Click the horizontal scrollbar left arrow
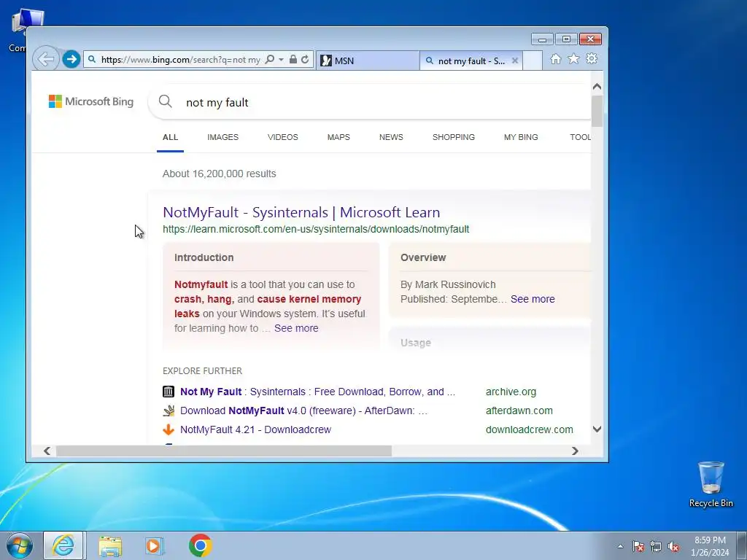 tap(47, 451)
